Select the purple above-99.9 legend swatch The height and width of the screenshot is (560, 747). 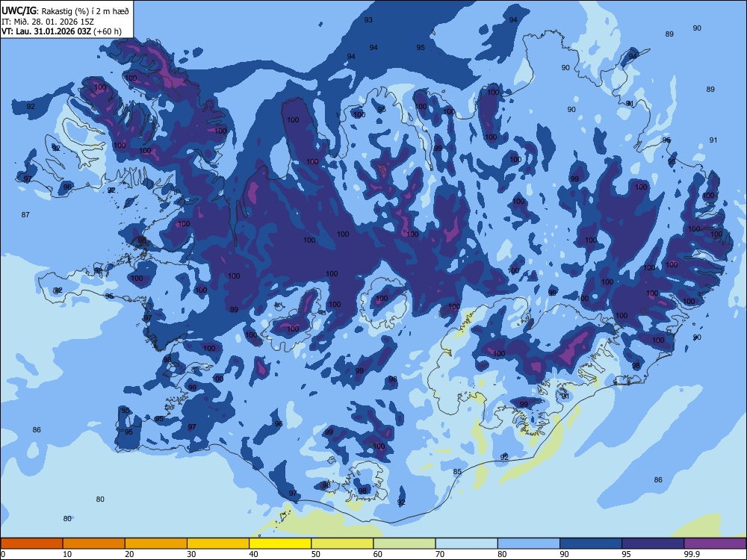tap(715, 544)
